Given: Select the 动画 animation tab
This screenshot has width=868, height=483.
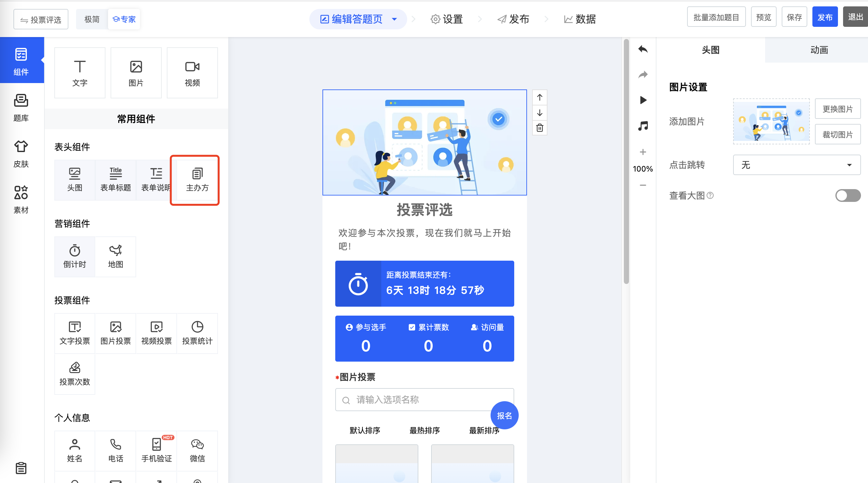Looking at the screenshot, I should tap(819, 50).
